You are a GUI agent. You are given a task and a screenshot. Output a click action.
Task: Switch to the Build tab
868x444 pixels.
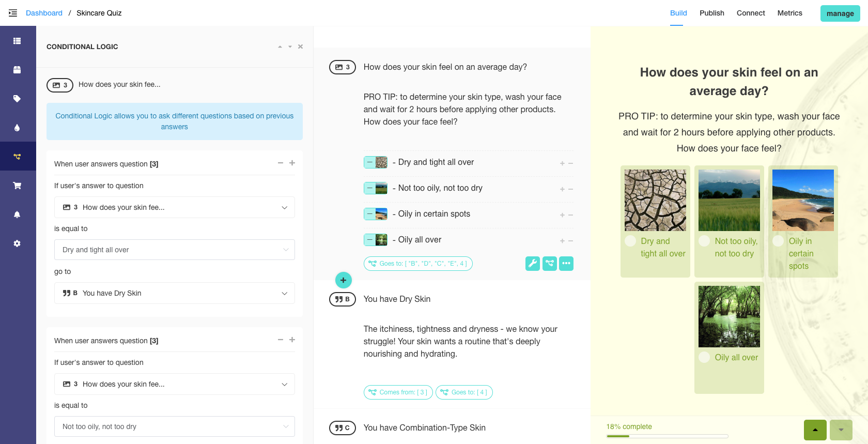click(x=678, y=13)
